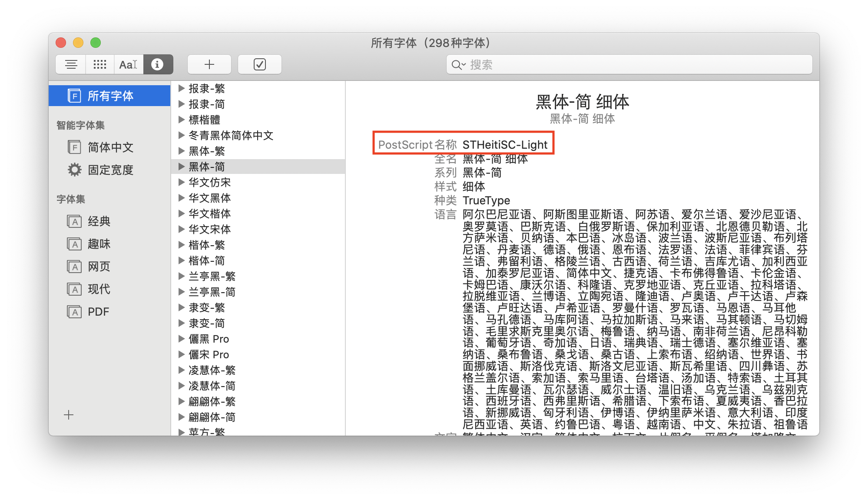Switch to custom text preview view

tap(129, 64)
